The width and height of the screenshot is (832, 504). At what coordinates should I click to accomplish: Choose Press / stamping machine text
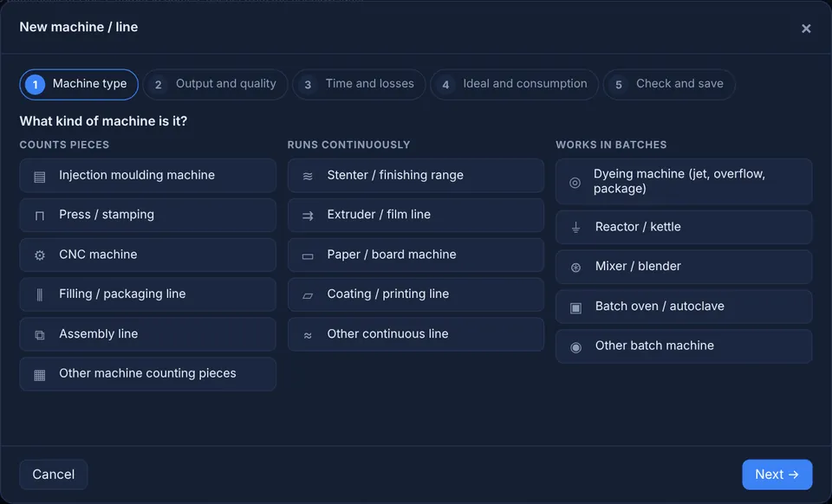pos(107,214)
